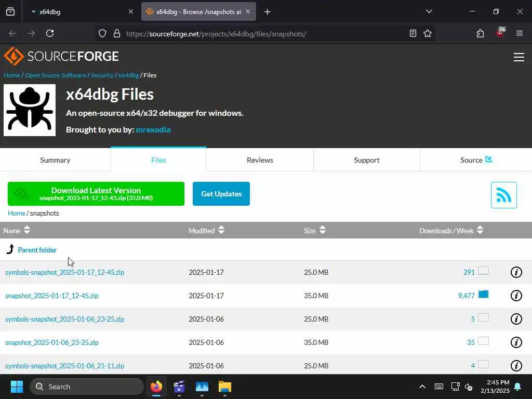Download symbols-snapshot_2025-01-06_21-11.zip
Image resolution: width=532 pixels, height=399 pixels.
(65, 366)
